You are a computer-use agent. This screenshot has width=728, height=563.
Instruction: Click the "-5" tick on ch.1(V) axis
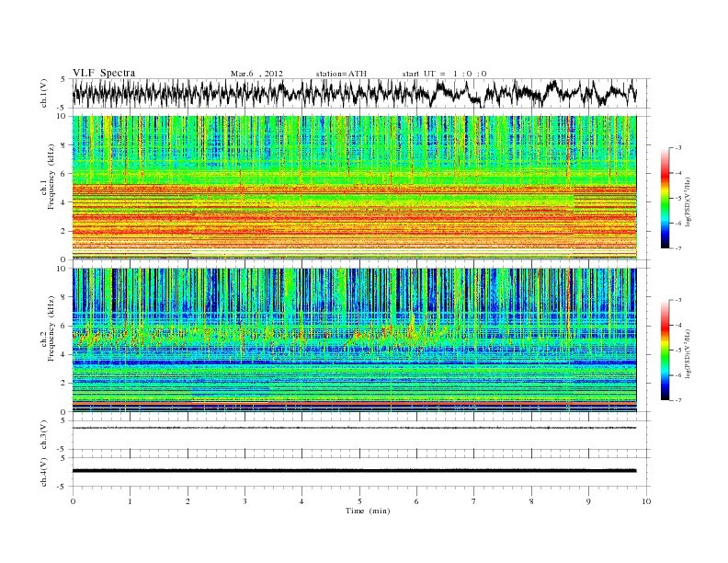tap(63, 109)
